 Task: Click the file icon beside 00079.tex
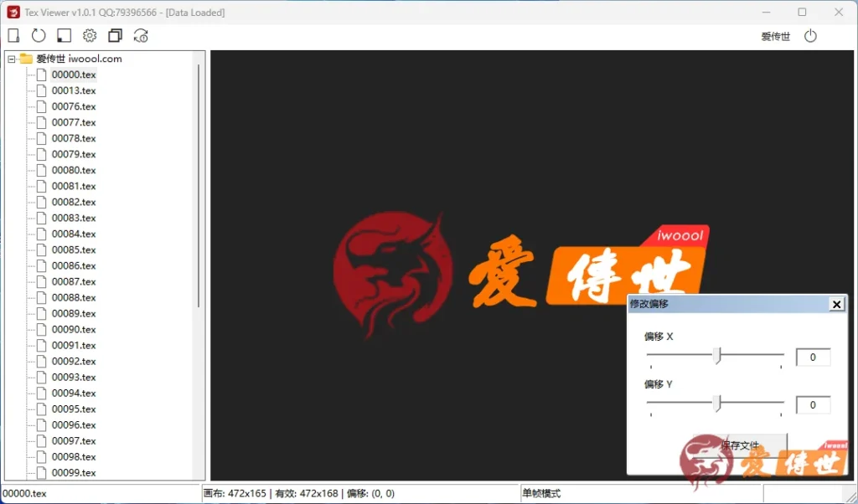click(42, 153)
